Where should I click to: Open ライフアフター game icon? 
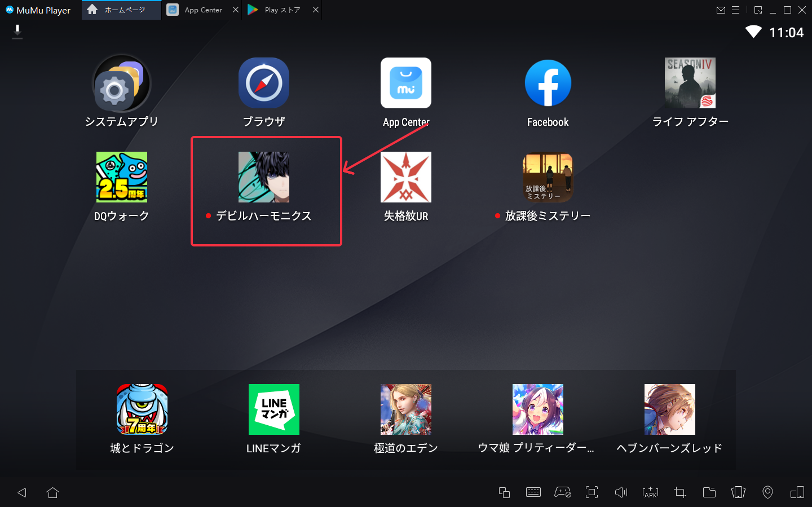coord(690,83)
